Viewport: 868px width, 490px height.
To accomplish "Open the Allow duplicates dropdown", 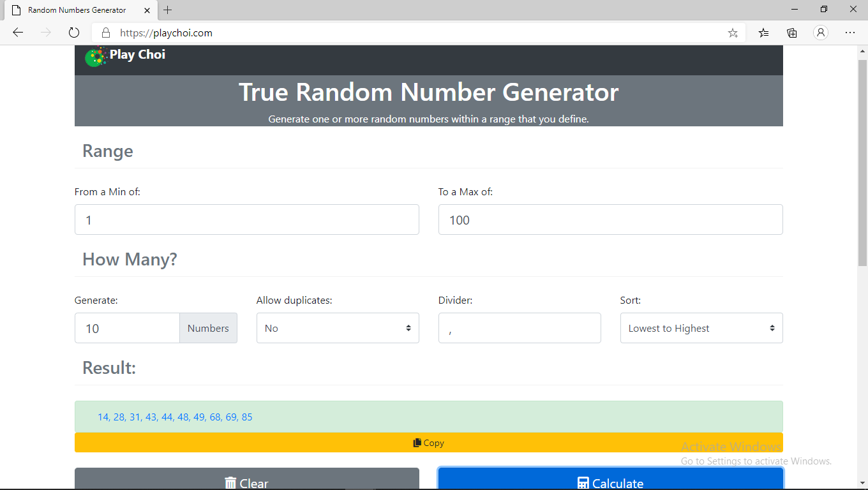I will [338, 328].
